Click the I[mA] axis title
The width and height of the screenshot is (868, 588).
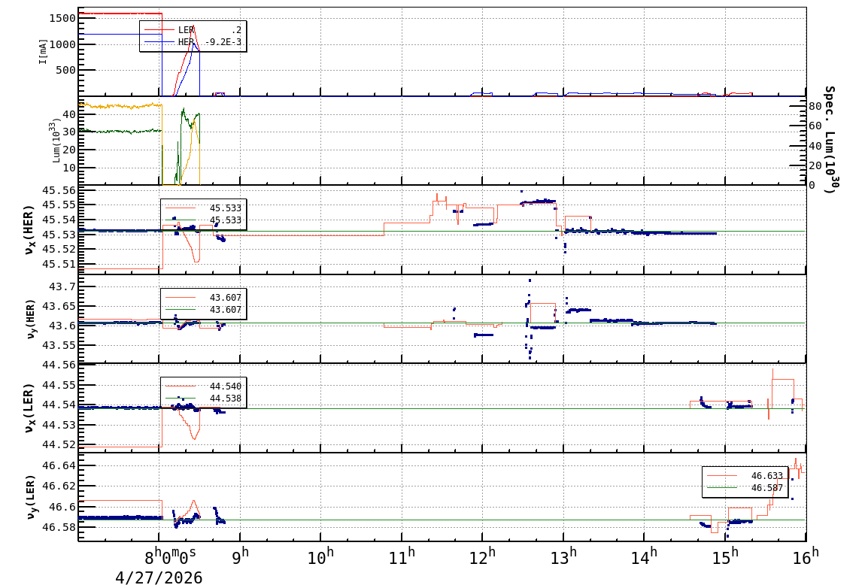(x=43, y=51)
